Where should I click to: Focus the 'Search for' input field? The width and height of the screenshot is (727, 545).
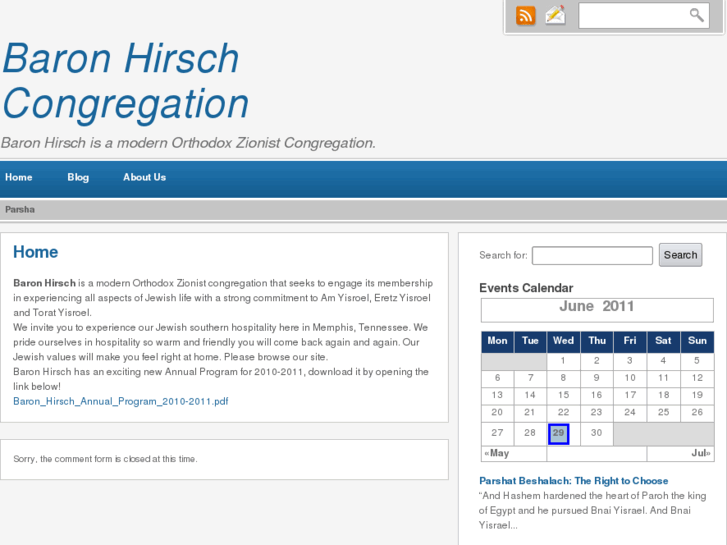pyautogui.click(x=592, y=256)
